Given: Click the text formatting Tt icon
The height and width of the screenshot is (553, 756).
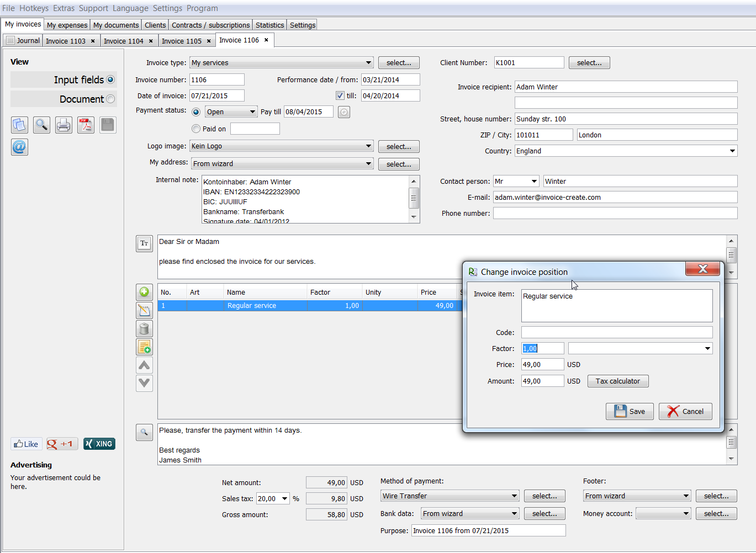Looking at the screenshot, I should pos(144,243).
